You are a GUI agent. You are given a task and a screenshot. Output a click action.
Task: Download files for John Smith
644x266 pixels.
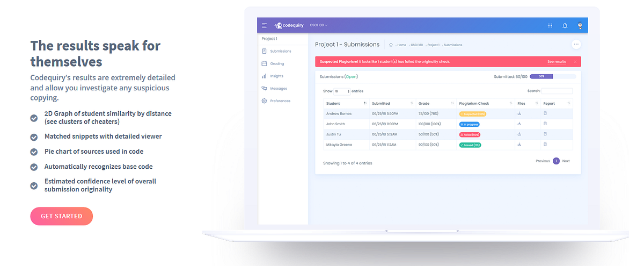coord(519,124)
